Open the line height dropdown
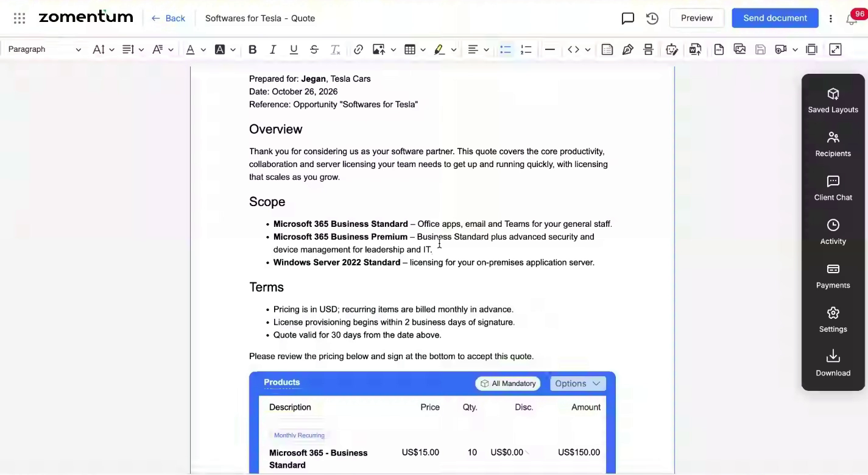This screenshot has width=868, height=475. (132, 49)
